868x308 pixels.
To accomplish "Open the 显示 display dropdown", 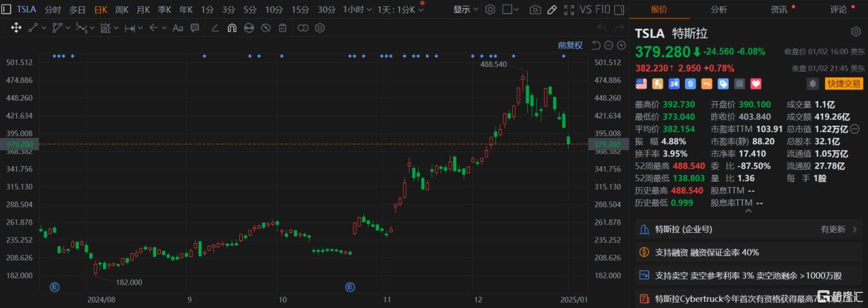I will coord(466,10).
